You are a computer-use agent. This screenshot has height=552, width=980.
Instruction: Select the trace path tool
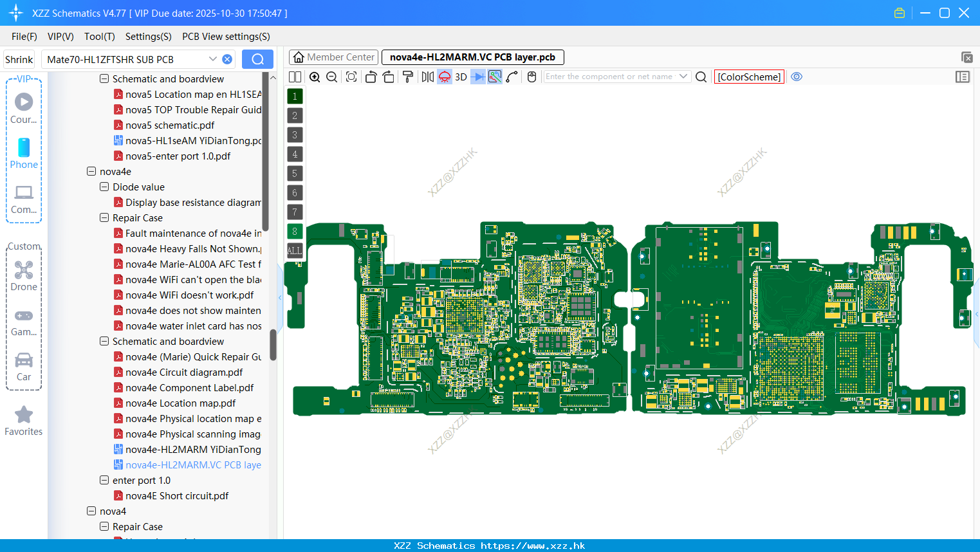[x=512, y=77]
